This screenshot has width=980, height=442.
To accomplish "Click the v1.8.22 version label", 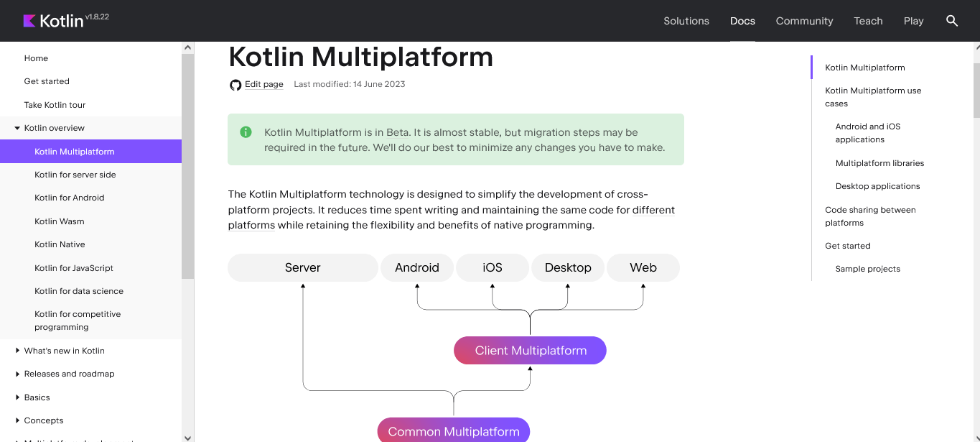I will pos(98,17).
